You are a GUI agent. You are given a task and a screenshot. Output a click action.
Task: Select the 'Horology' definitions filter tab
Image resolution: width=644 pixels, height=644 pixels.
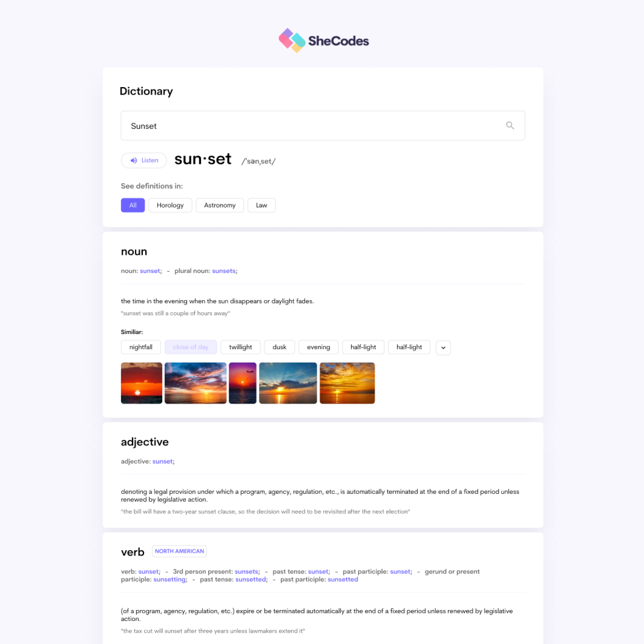[x=171, y=205]
